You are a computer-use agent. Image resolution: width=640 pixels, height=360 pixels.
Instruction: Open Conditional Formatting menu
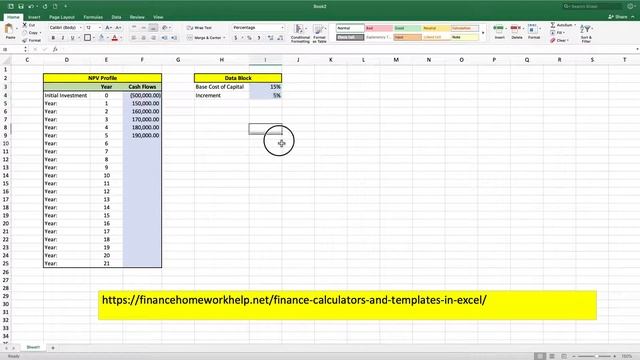[300, 33]
